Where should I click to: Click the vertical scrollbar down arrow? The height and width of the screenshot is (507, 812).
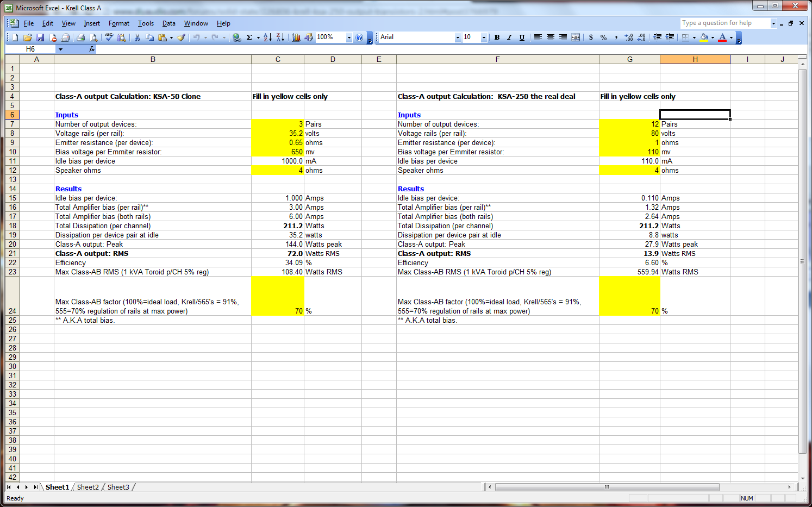pos(802,478)
